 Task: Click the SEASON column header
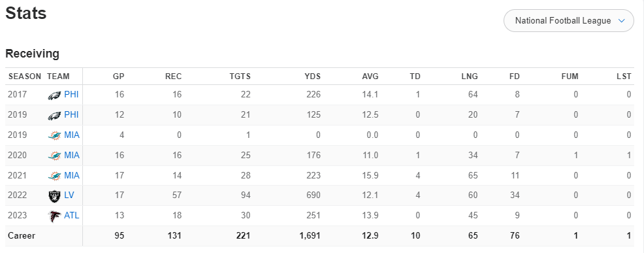pyautogui.click(x=25, y=76)
